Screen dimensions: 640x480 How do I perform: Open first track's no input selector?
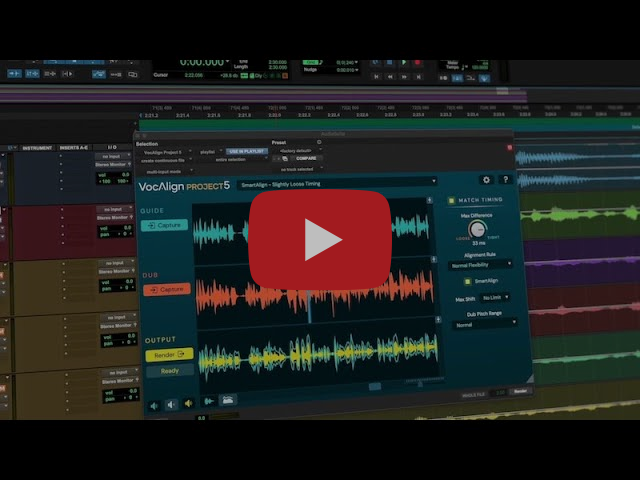coord(113,156)
